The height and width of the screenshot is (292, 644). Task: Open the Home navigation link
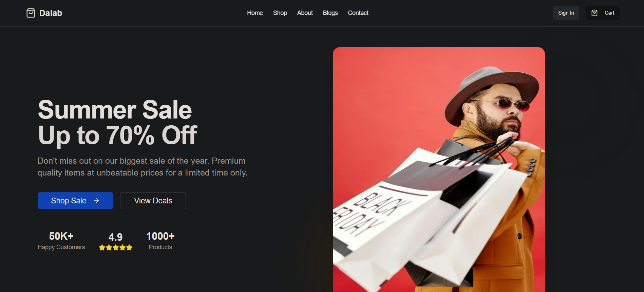255,13
